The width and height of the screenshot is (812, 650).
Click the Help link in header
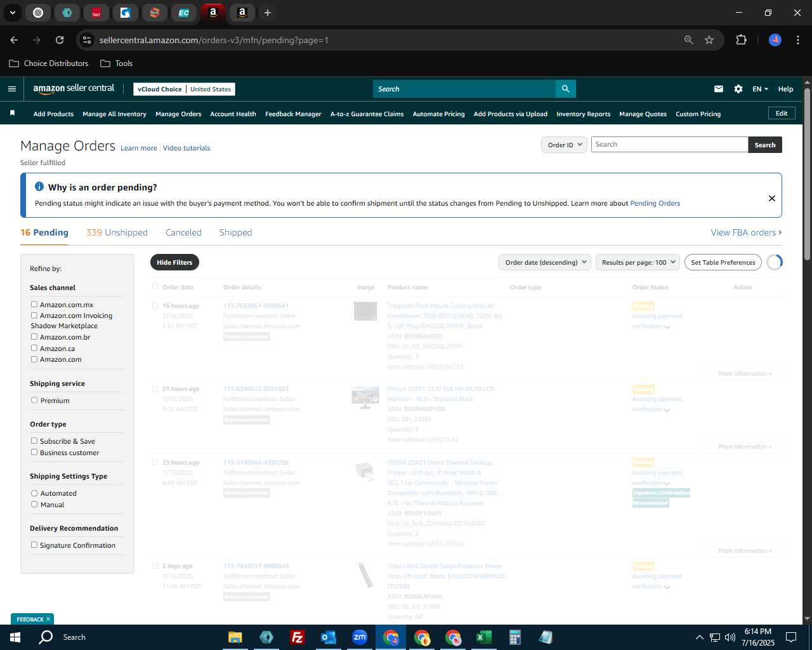[x=785, y=89]
